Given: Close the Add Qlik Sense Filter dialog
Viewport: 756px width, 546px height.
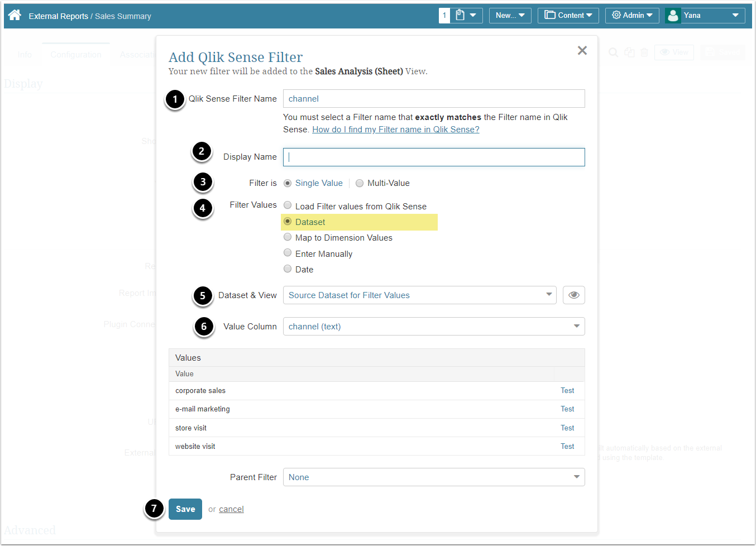Looking at the screenshot, I should (582, 51).
